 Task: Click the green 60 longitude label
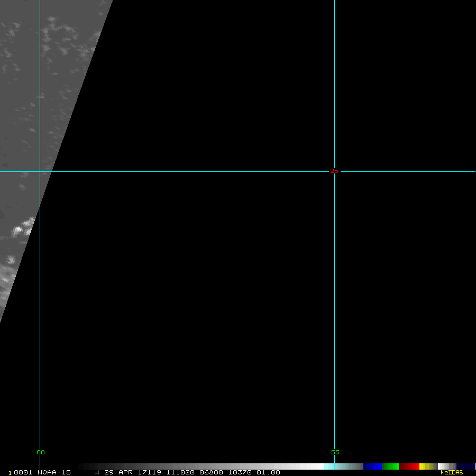coord(41,452)
